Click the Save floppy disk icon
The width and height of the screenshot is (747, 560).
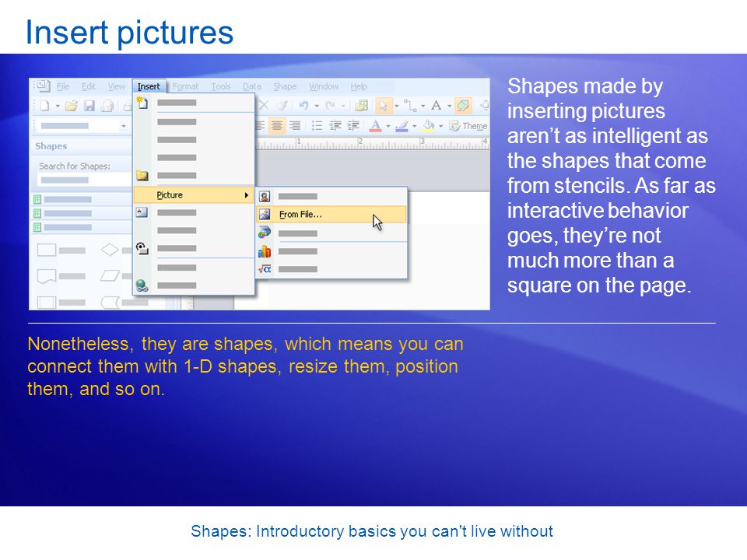point(89,106)
